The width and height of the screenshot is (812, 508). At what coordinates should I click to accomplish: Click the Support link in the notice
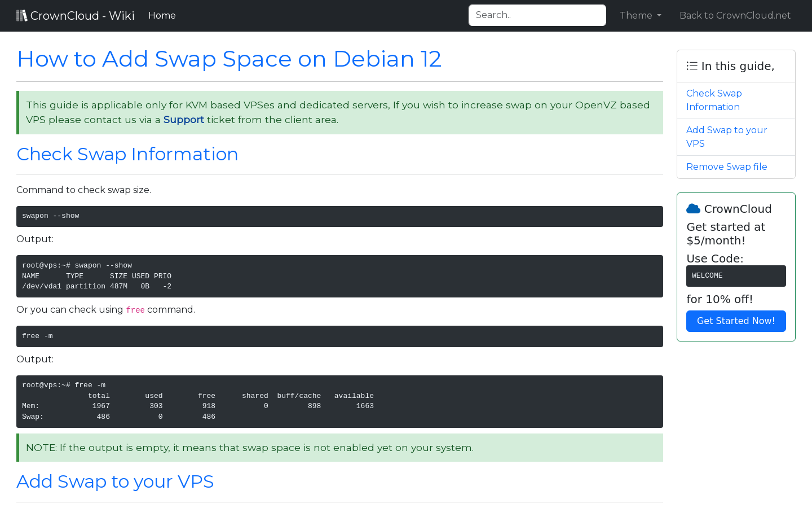[183, 120]
